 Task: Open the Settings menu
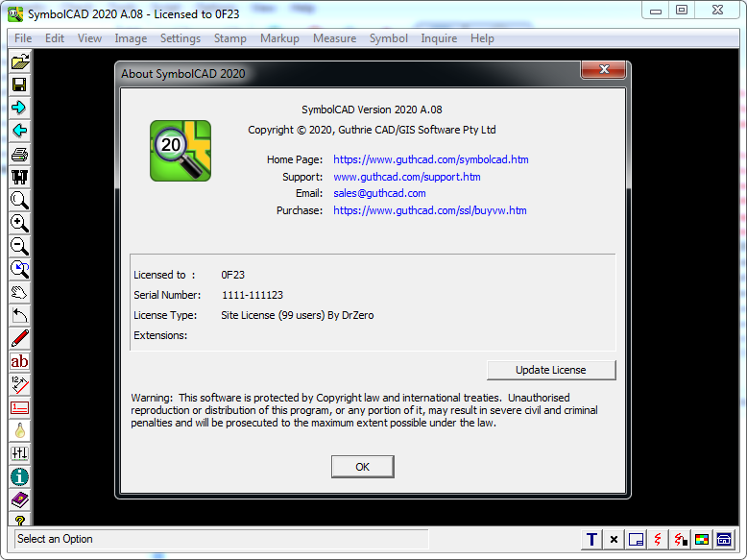pos(181,38)
